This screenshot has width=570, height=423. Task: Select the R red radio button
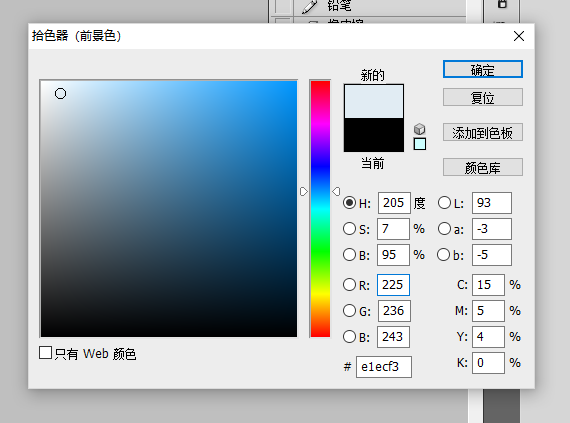pyautogui.click(x=349, y=285)
